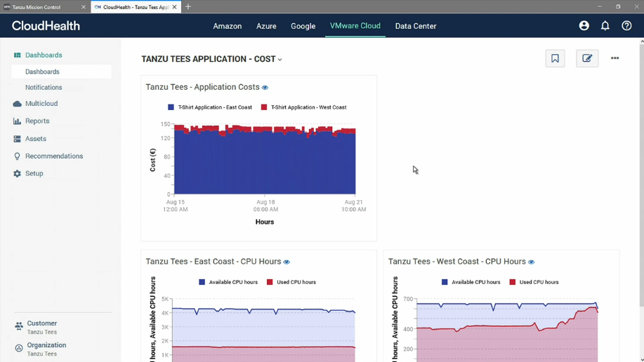Bookmark this dashboard with the bookmark icon
This screenshot has height=362, width=644.
point(555,58)
